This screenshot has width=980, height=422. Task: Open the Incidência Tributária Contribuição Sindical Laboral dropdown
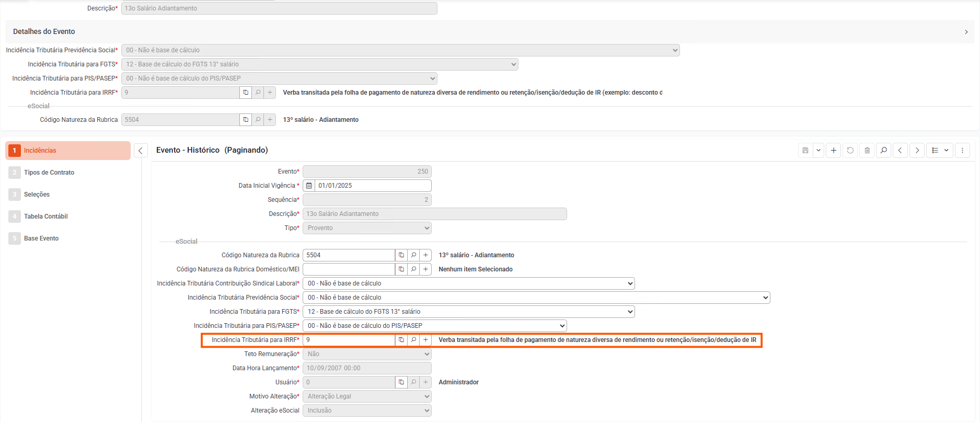pos(468,283)
